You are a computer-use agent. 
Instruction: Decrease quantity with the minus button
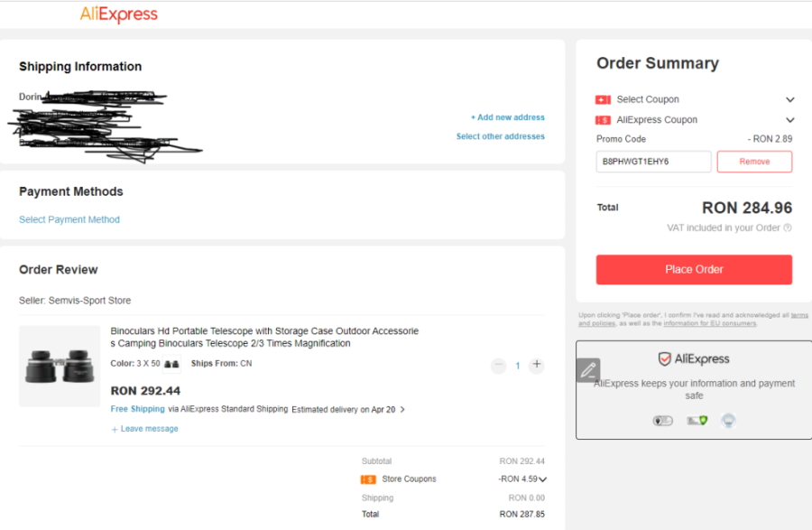tap(498, 366)
